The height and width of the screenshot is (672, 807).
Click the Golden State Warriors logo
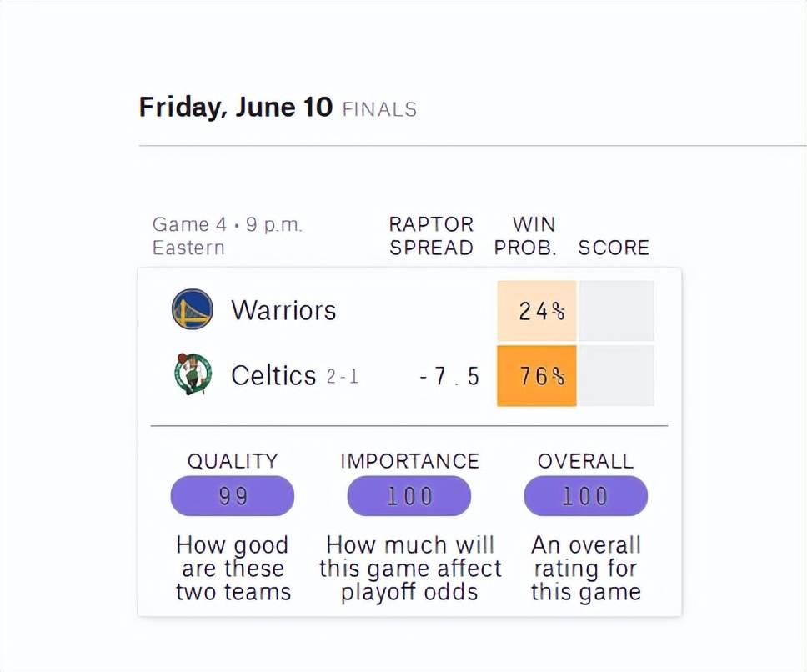(192, 309)
